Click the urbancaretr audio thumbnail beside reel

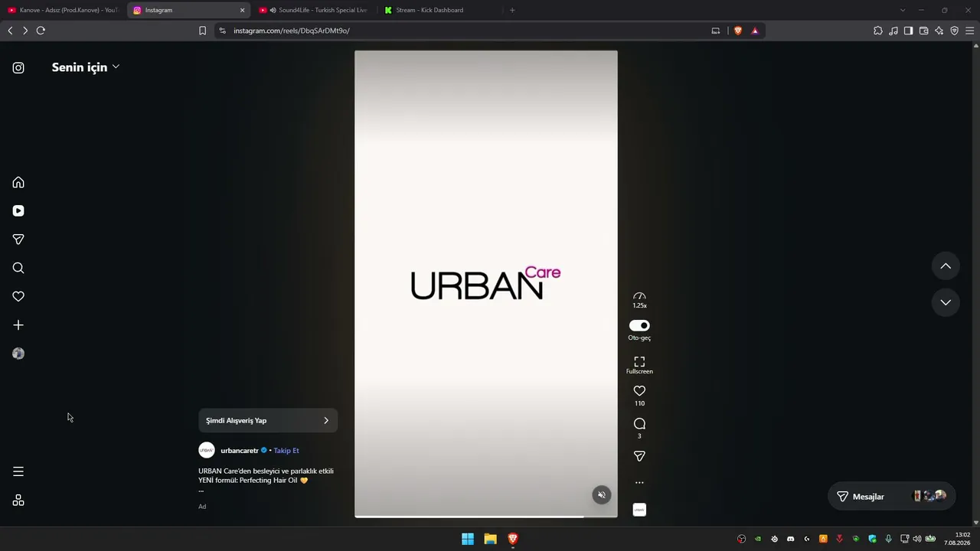click(x=639, y=510)
